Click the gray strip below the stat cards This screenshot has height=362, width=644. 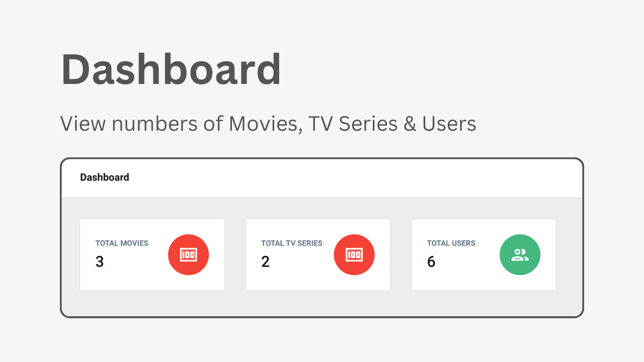click(322, 304)
